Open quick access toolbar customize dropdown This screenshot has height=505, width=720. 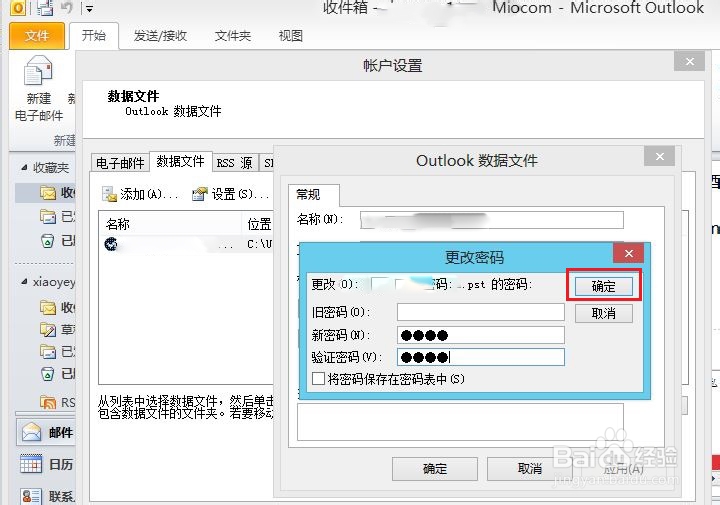[x=89, y=8]
